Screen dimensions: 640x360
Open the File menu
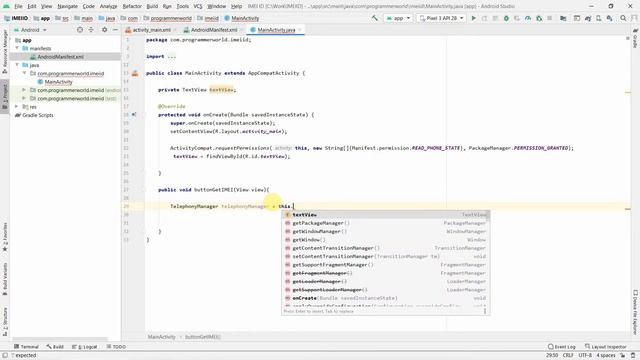point(18,7)
